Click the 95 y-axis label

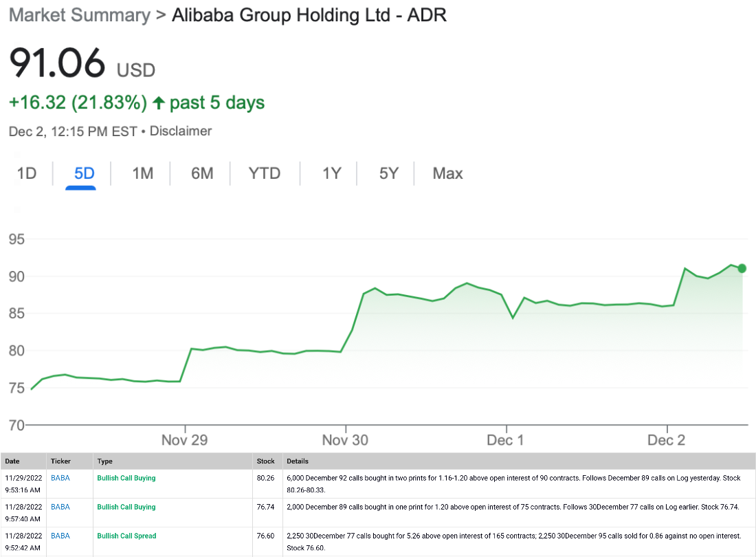16,239
